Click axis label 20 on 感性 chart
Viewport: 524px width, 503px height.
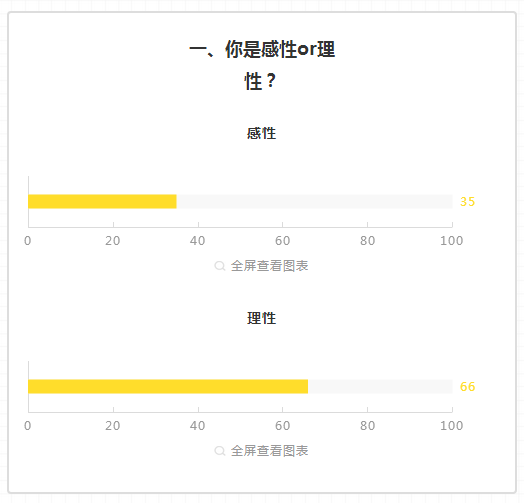coord(113,241)
